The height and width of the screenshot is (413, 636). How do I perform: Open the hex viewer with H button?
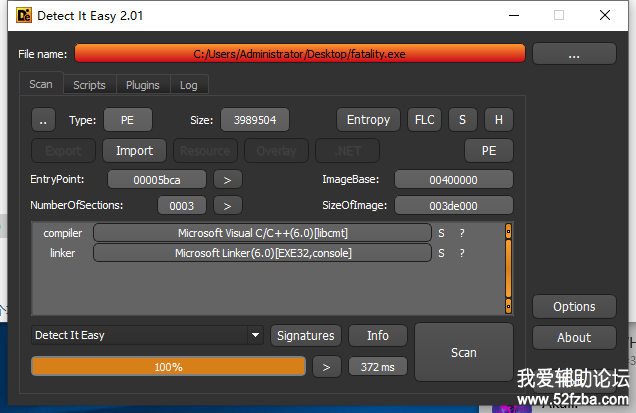click(x=498, y=120)
